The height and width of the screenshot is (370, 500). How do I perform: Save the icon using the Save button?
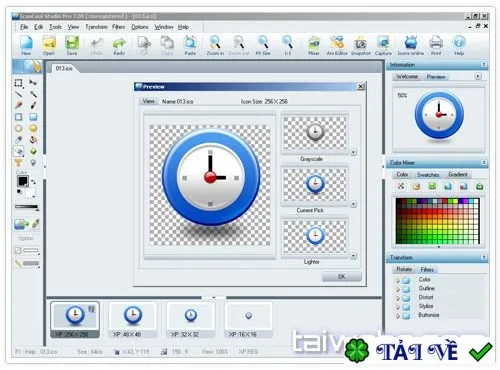pyautogui.click(x=72, y=46)
